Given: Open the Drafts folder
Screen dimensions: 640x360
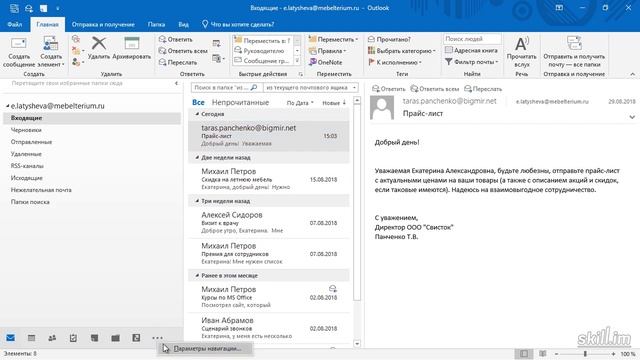Looking at the screenshot, I should tap(26, 130).
